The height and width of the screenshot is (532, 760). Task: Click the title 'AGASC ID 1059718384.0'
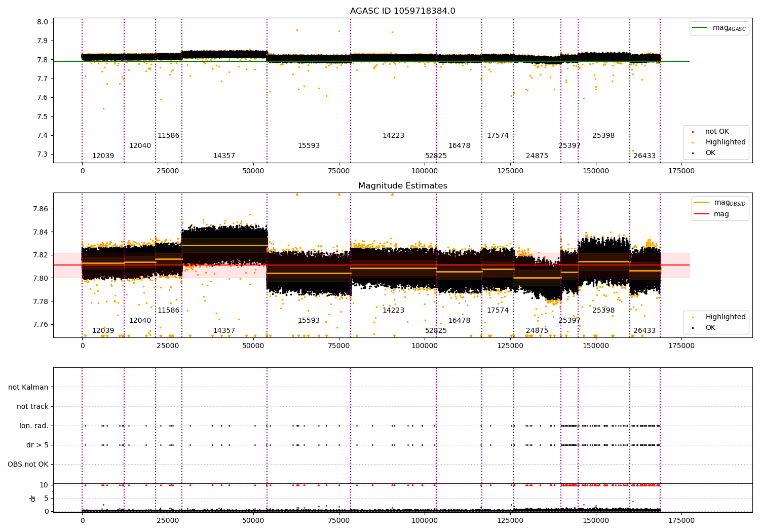pyautogui.click(x=402, y=11)
